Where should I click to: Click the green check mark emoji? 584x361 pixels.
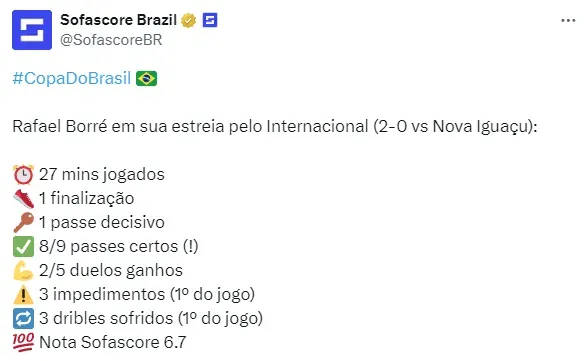coord(23,247)
